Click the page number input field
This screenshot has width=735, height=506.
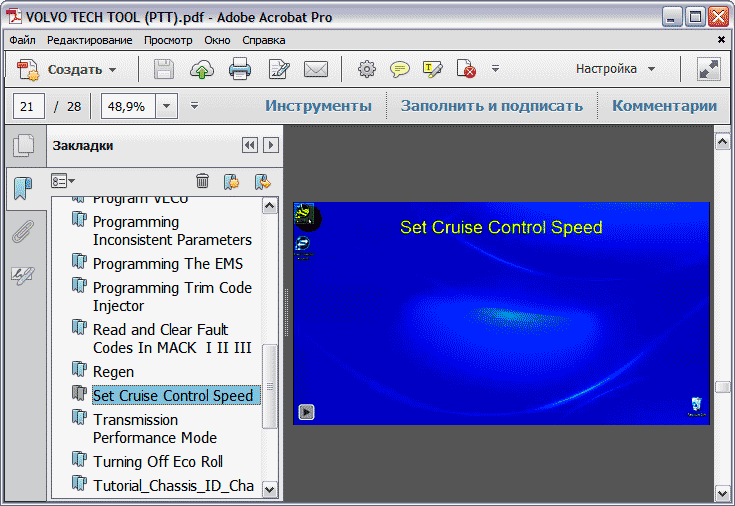point(28,106)
